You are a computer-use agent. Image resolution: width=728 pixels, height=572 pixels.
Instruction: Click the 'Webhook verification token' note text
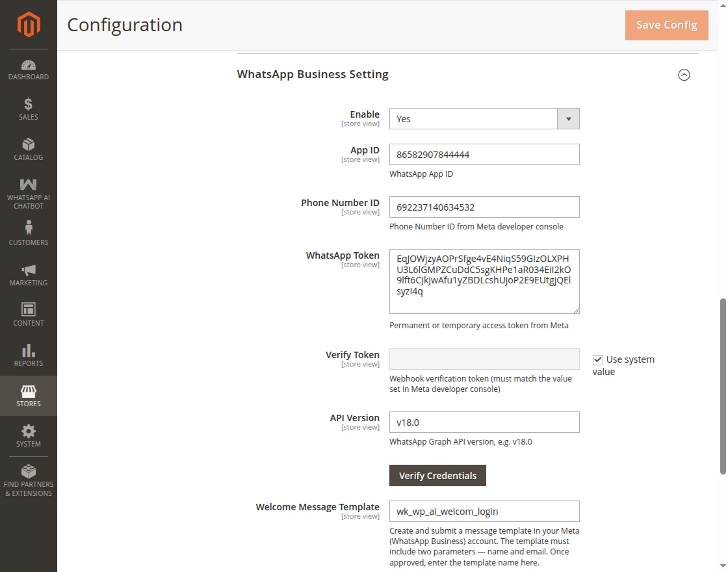[480, 384]
